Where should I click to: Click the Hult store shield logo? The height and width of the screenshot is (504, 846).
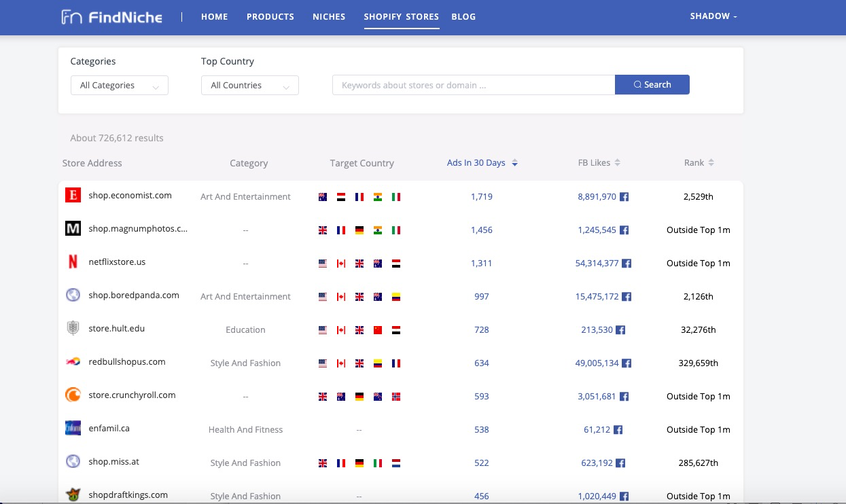73,329
